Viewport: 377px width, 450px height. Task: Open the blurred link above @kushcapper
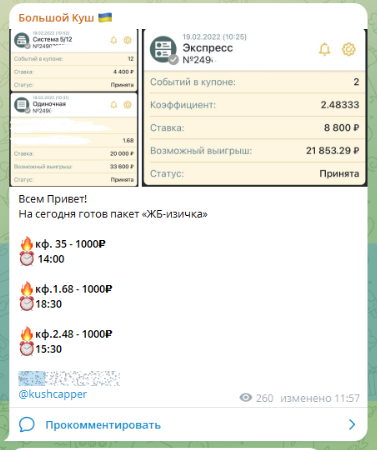point(69,378)
